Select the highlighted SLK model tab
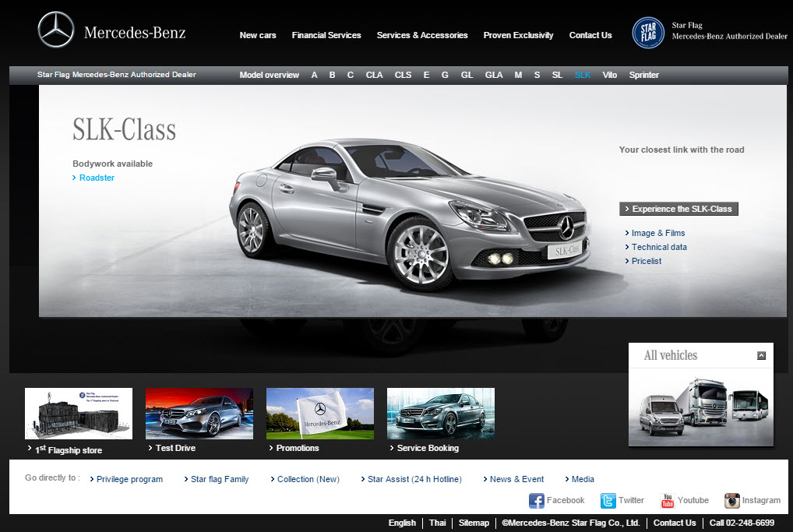 [583, 75]
